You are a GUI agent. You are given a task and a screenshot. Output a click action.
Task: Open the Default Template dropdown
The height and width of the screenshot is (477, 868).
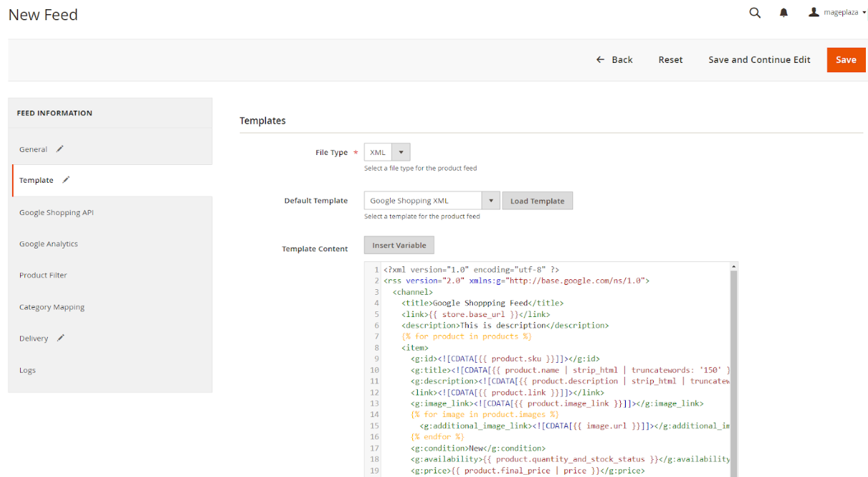[x=431, y=201]
